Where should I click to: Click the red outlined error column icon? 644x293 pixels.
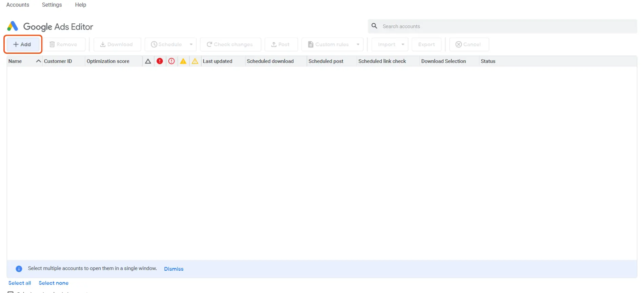click(x=172, y=61)
